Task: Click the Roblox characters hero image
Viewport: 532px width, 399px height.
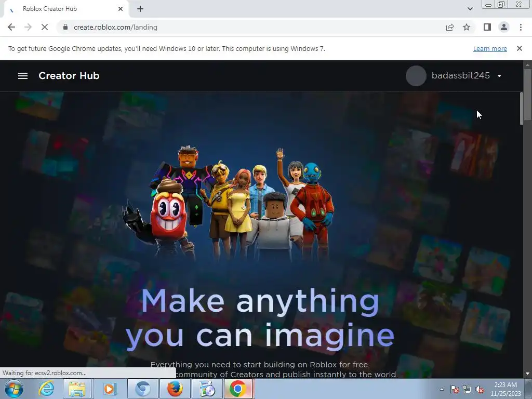Action: (x=228, y=204)
